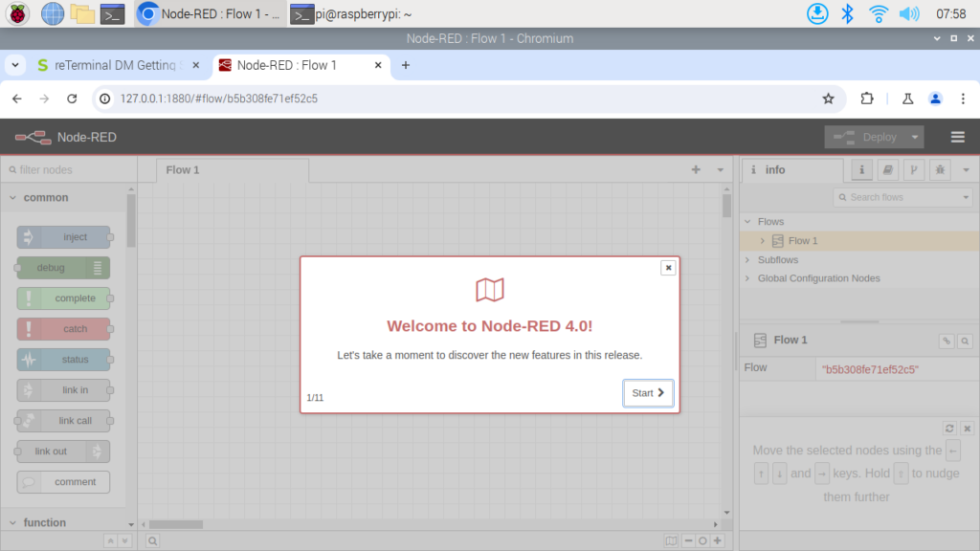This screenshot has height=551, width=980.
Task: Select the catch node in the palette
Action: (x=64, y=329)
